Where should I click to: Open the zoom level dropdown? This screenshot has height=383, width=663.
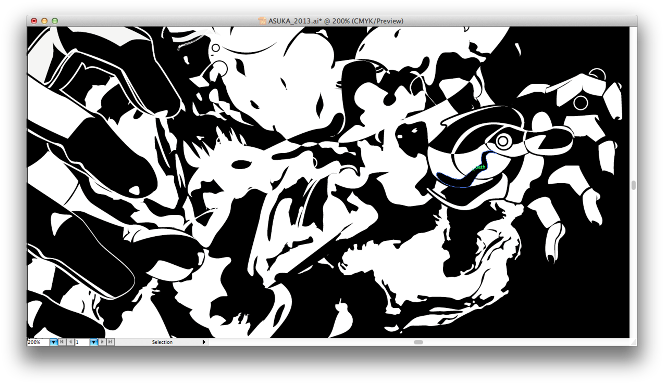click(54, 342)
